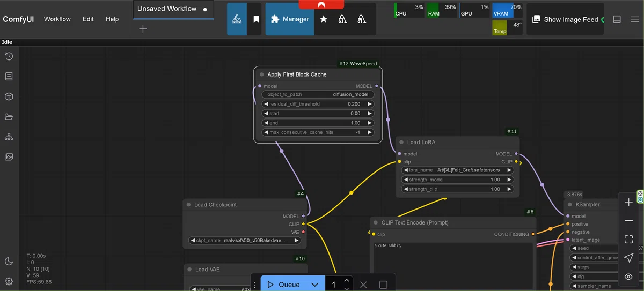The height and width of the screenshot is (291, 644).
Task: Click the first headphone-like icon after star
Action: tap(342, 19)
